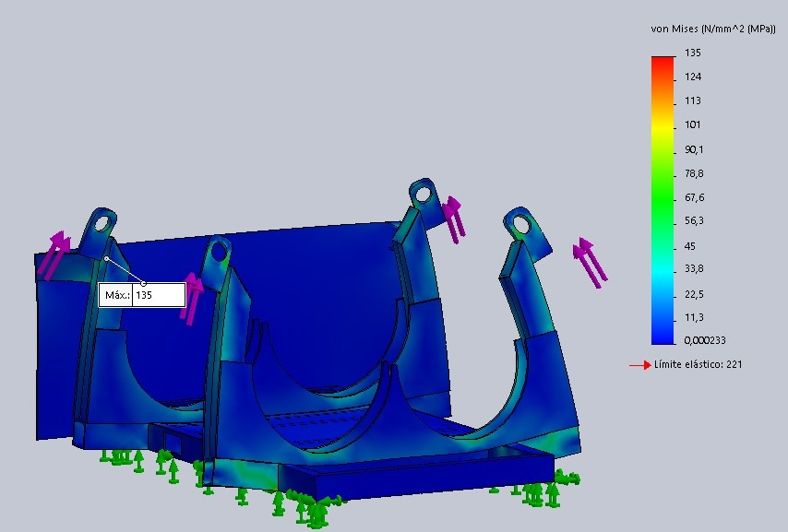Pick the 45 legend value
The image size is (788, 532).
pos(690,246)
